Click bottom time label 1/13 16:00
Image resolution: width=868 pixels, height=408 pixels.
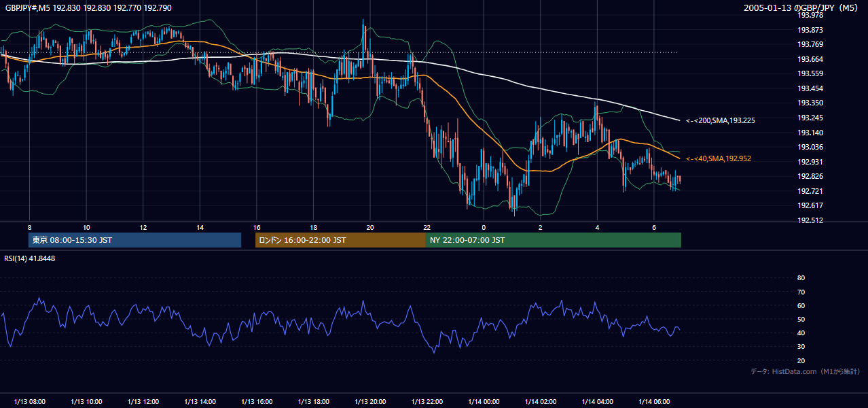coord(256,402)
